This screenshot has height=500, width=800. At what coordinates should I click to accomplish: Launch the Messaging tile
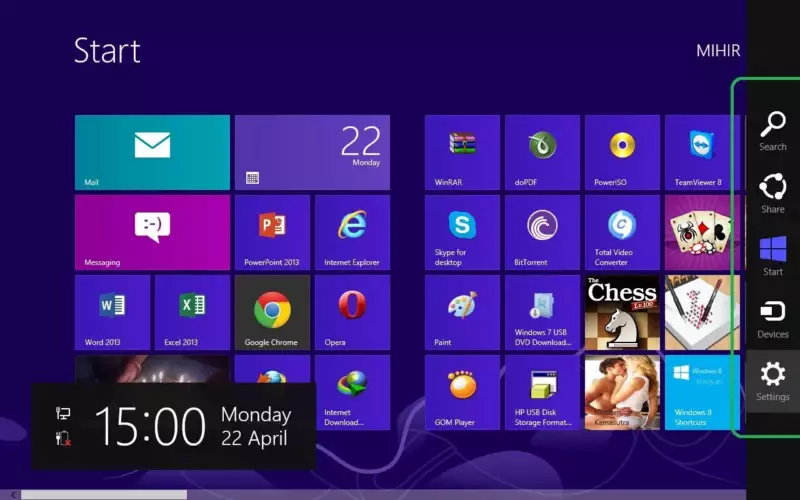152,232
